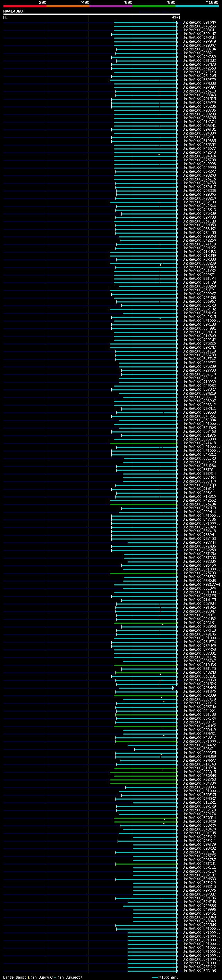Click the UniRef100_B9N633 entry
Viewport: 222px width, 980px height.
[199, 879]
